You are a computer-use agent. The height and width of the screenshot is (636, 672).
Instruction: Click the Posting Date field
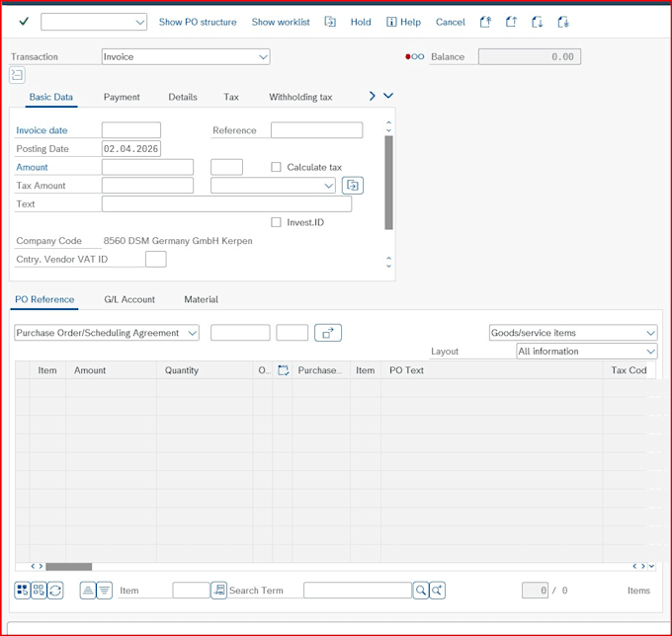(131, 148)
